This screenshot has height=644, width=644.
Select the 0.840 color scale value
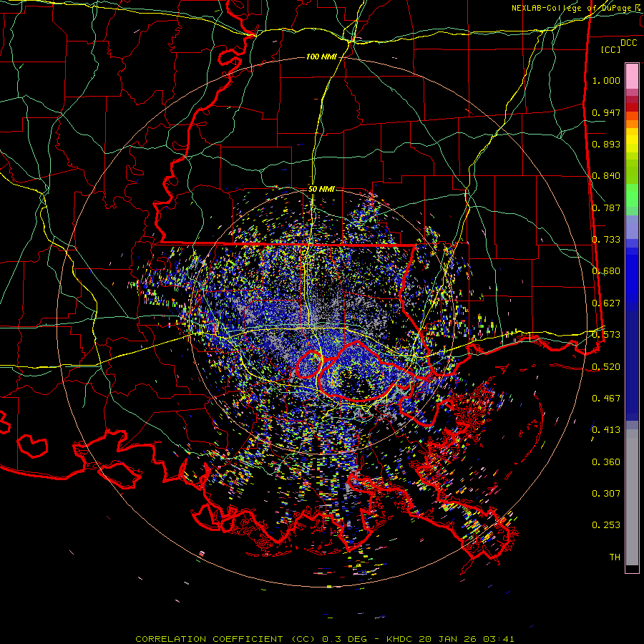point(606,176)
